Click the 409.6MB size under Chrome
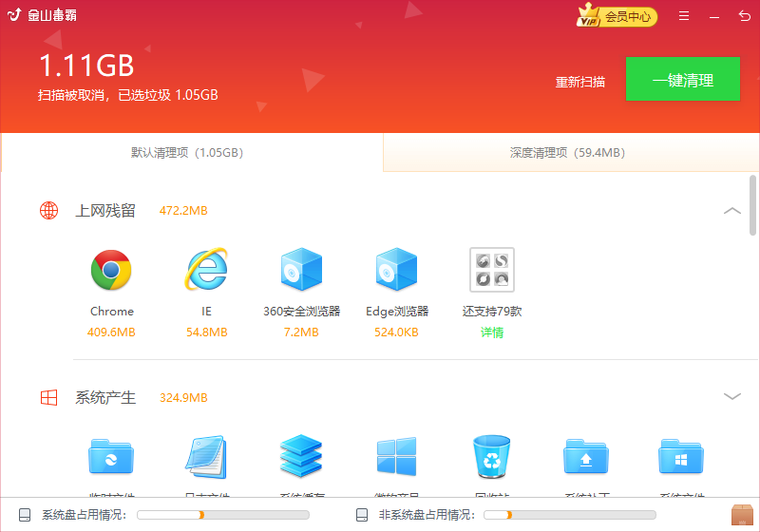This screenshot has width=760, height=532. pos(111,332)
